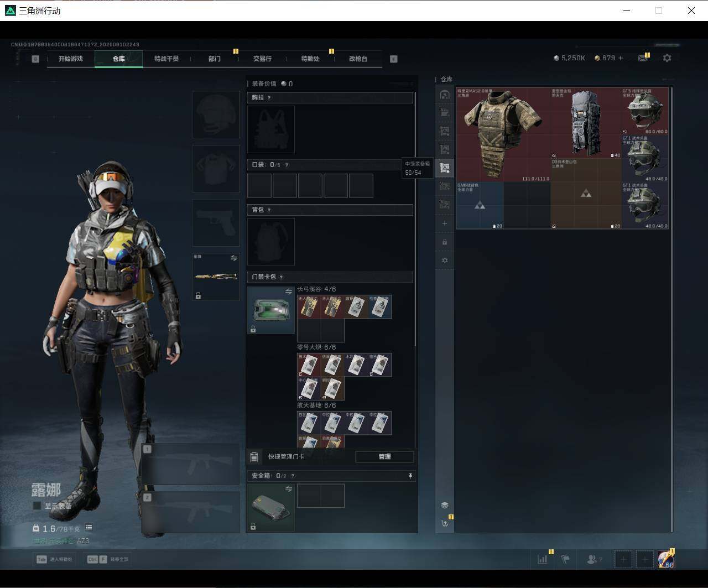Open the friends list icon

(x=594, y=559)
